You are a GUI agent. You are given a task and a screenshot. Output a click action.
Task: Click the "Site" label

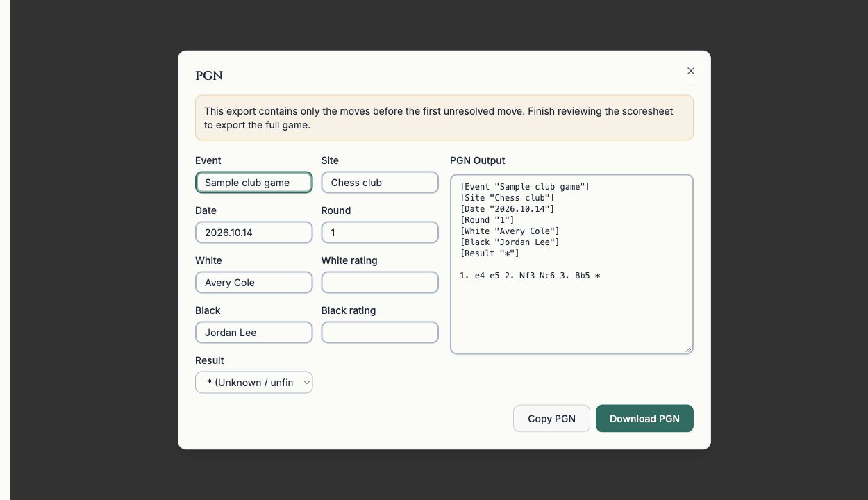[x=330, y=160]
